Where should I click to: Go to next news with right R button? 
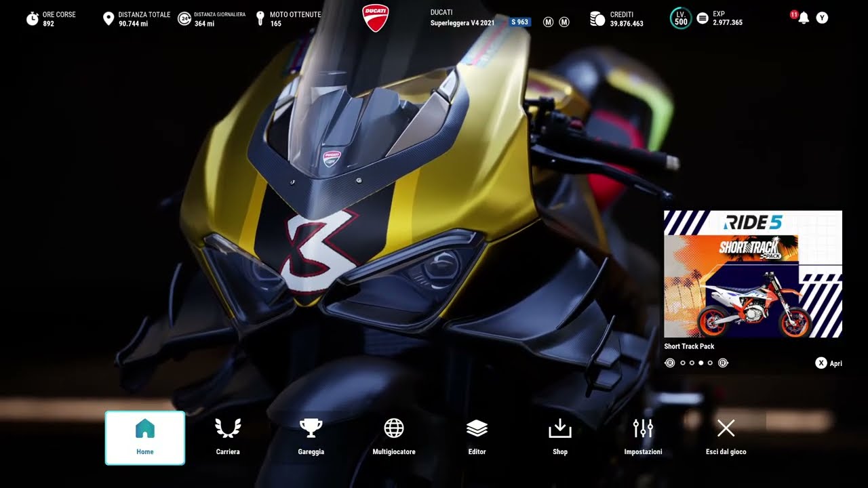click(723, 363)
